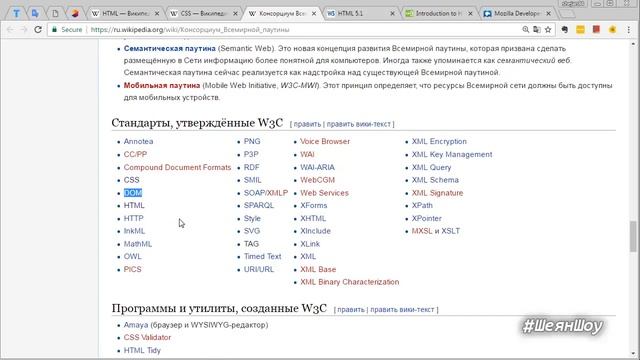Click 'править вики-текст' next to Стандарты heading
This screenshot has width=640, height=360.
[x=358, y=124]
